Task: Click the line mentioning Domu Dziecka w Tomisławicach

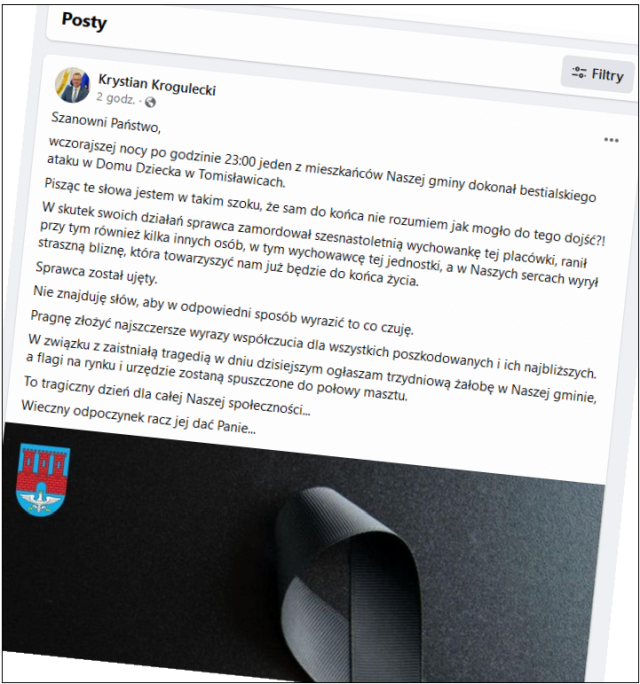Action: coord(166,171)
